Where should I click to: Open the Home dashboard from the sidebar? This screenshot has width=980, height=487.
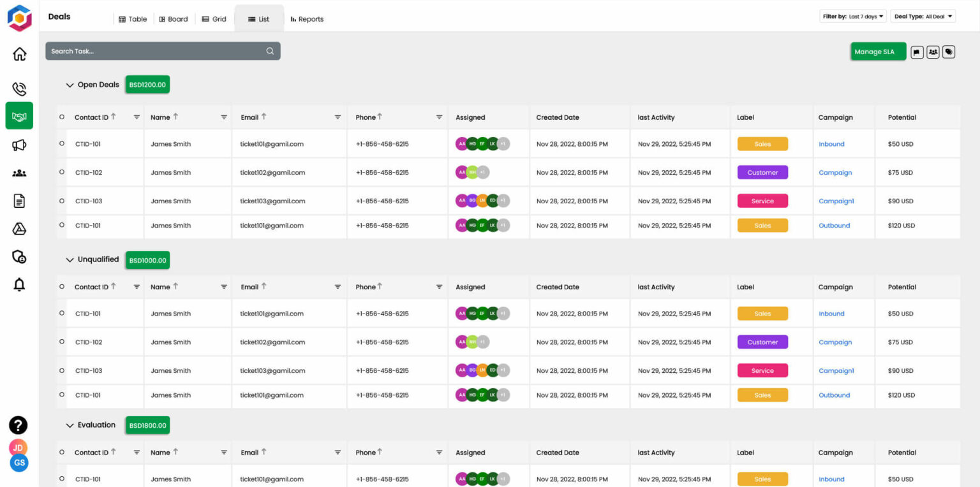pos(19,54)
